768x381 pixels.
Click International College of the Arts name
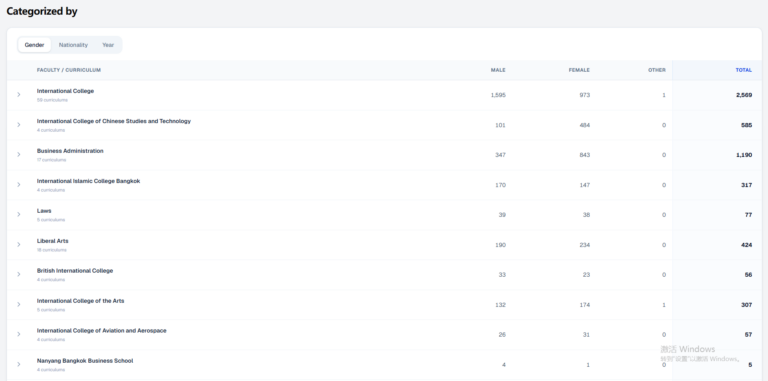[x=80, y=301]
